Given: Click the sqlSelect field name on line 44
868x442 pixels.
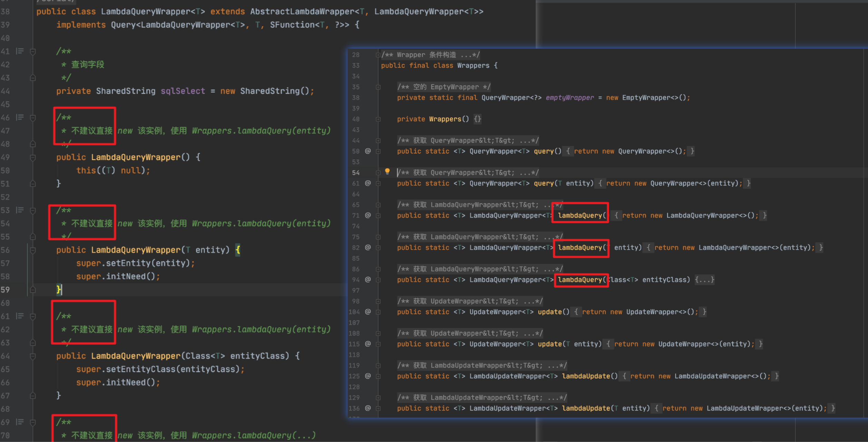Looking at the screenshot, I should tap(183, 91).
